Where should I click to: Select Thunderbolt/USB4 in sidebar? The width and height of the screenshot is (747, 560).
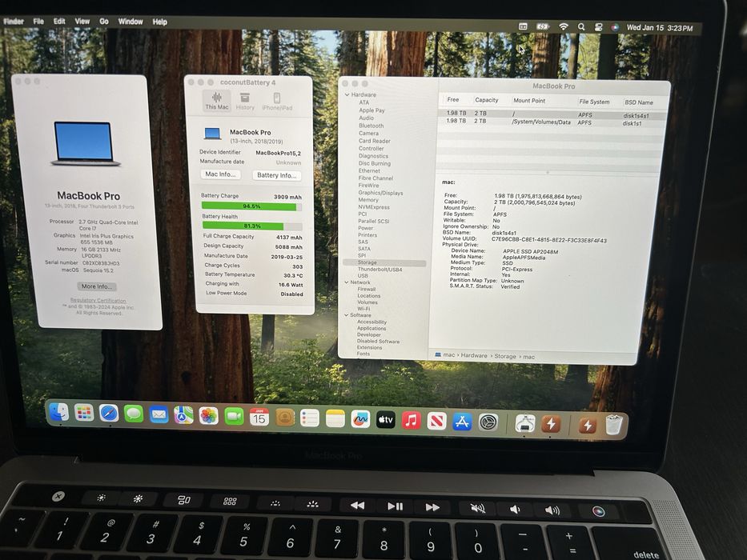pyautogui.click(x=380, y=270)
